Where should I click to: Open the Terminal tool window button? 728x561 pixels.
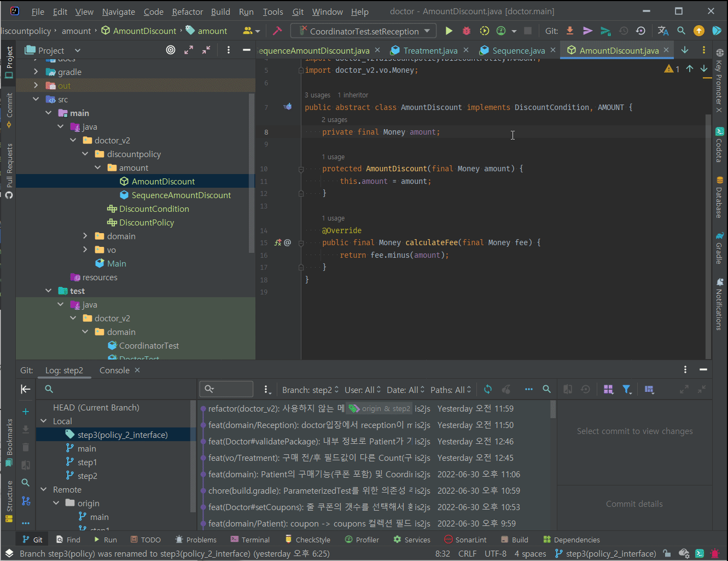[x=250, y=540]
